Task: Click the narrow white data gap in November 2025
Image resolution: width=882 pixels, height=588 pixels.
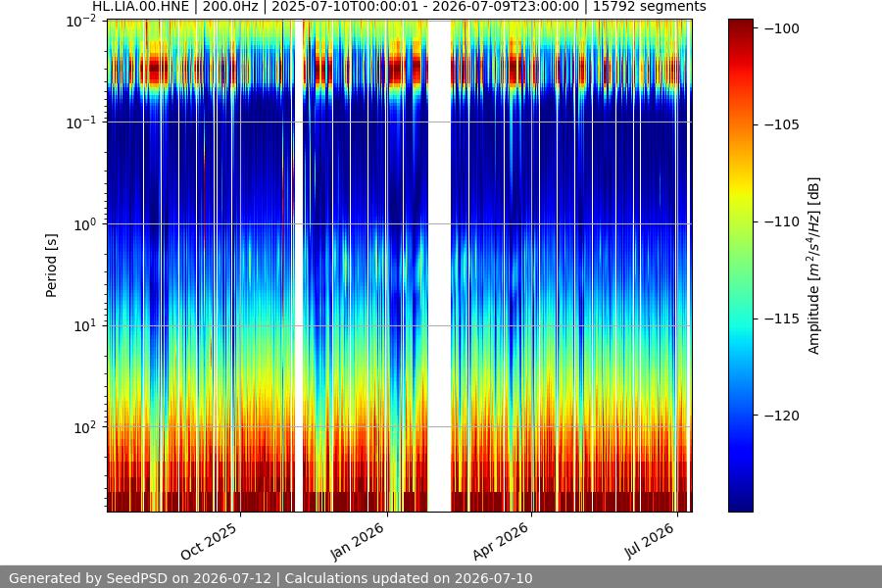Action: (299, 266)
